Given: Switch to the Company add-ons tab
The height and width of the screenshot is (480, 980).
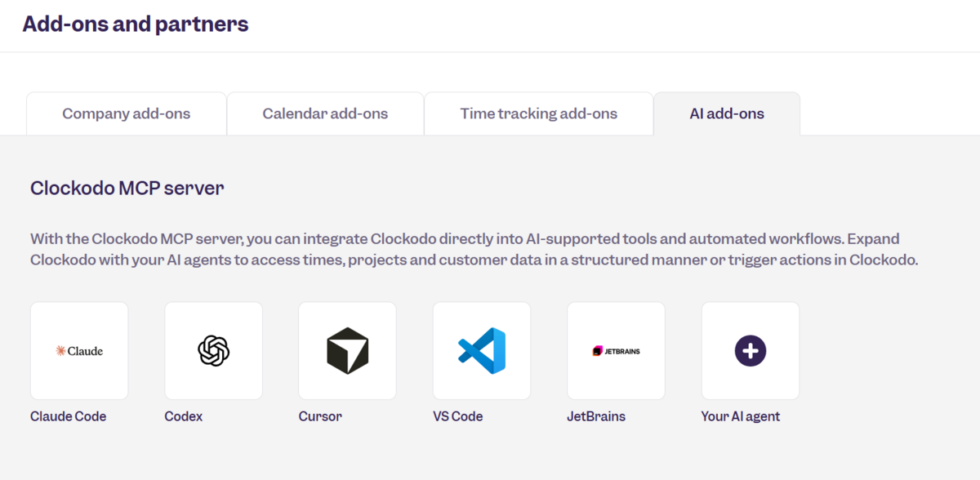Looking at the screenshot, I should coord(127,113).
